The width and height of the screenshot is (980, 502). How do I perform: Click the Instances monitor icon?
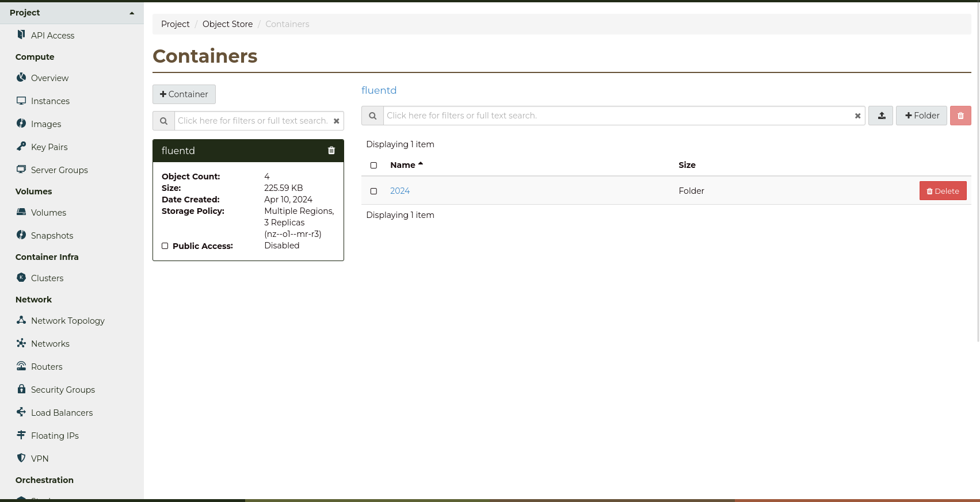coord(21,101)
